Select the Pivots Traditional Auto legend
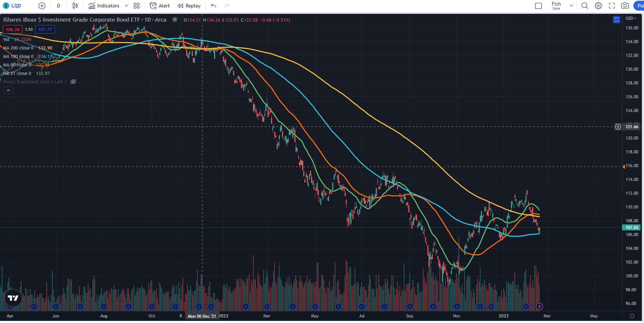This screenshot has width=644, height=323. (35, 82)
